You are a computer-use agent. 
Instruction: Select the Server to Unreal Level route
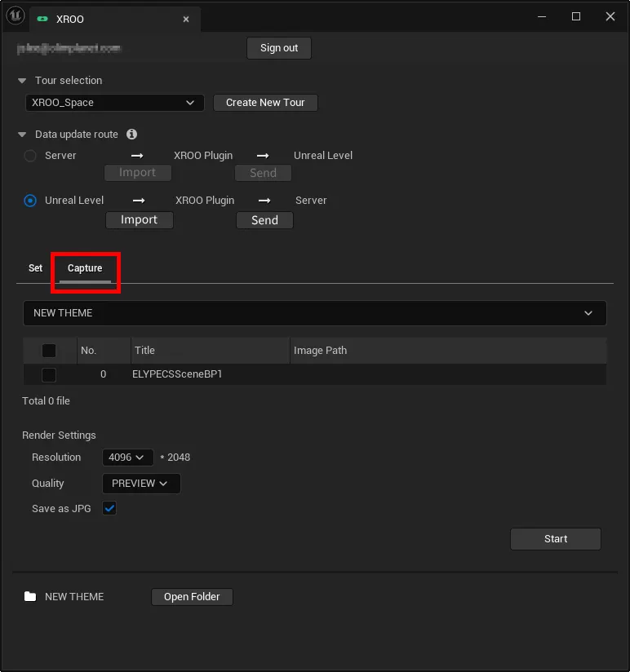tap(30, 156)
